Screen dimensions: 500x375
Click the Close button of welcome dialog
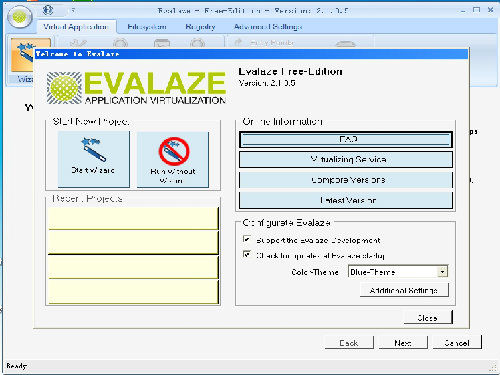(428, 318)
